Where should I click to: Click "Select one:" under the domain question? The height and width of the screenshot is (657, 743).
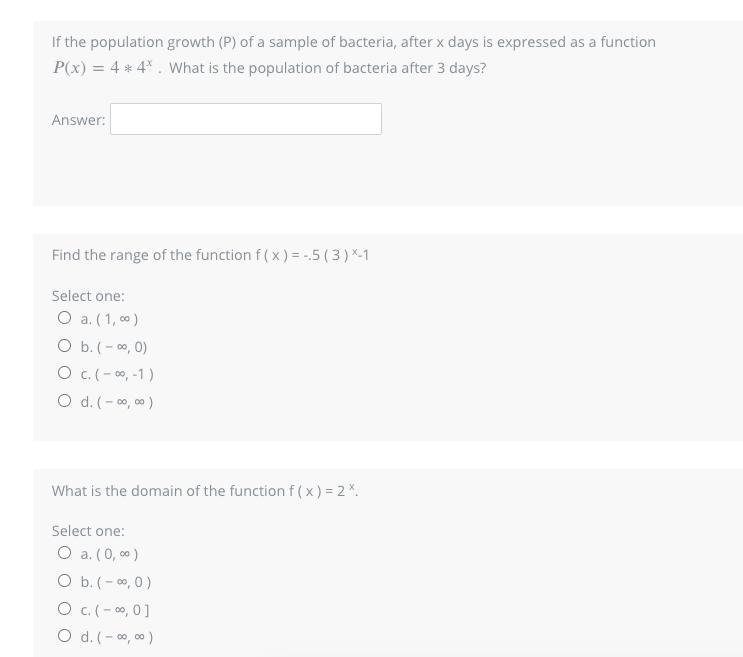coord(88,531)
